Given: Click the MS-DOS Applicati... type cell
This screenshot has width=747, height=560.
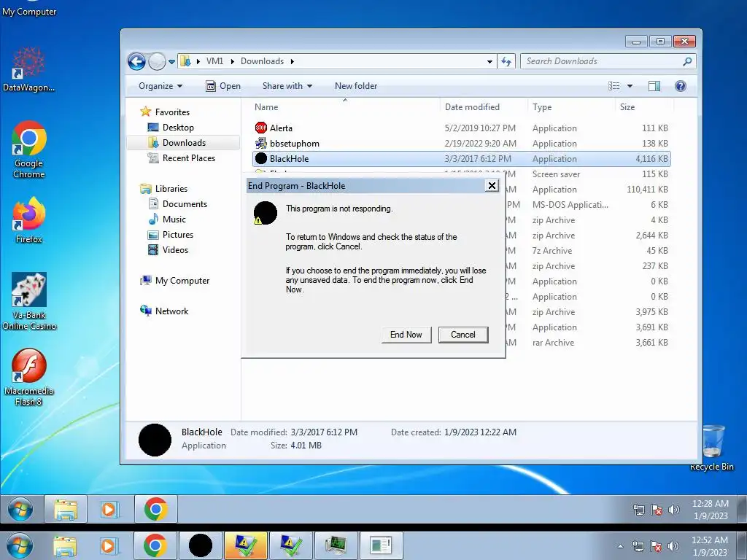Looking at the screenshot, I should tap(570, 205).
